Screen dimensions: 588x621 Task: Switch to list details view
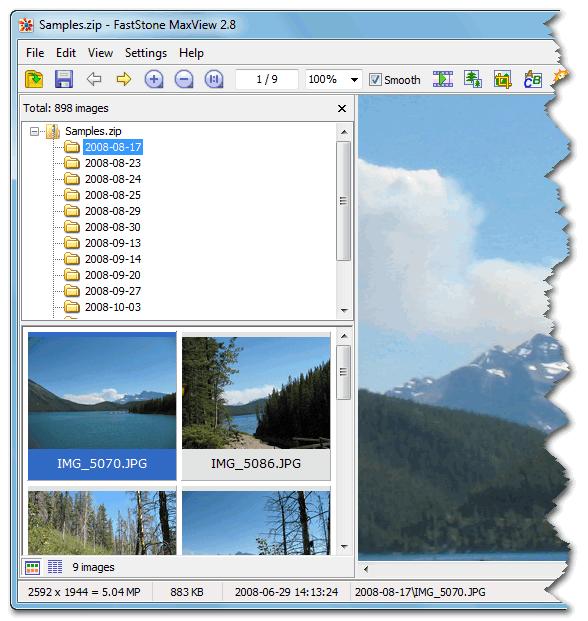55,567
